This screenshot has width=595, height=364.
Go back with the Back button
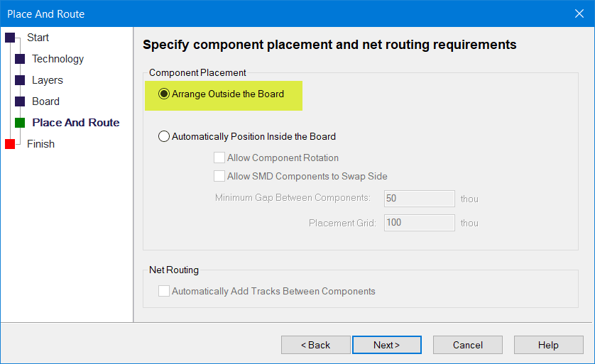pos(316,345)
